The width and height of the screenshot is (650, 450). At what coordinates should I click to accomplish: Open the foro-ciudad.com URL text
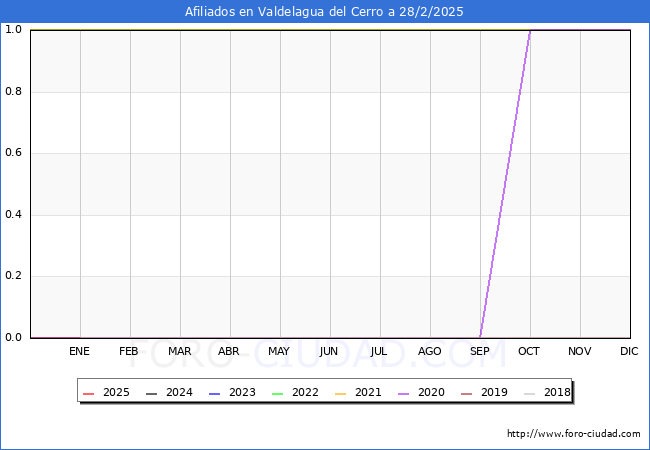pyautogui.click(x=574, y=434)
